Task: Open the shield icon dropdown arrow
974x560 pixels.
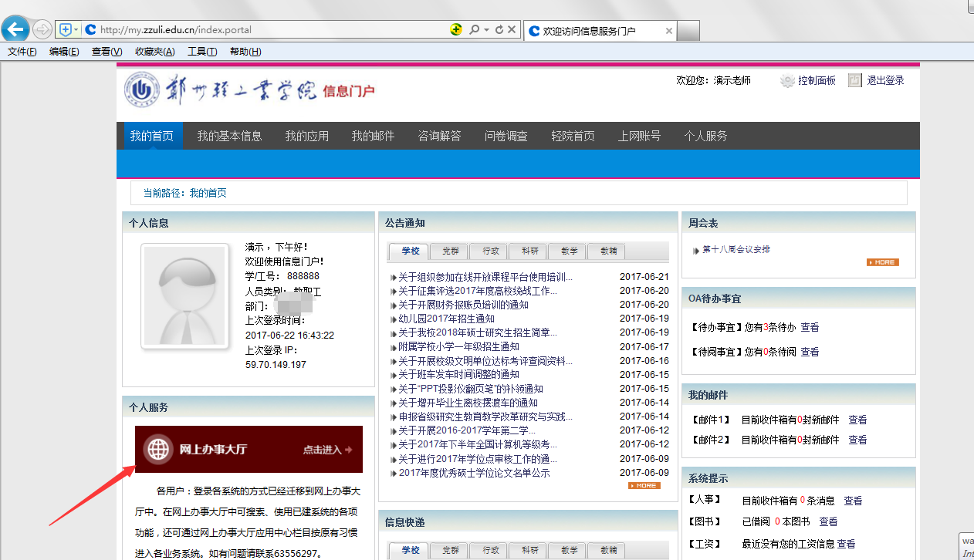Action: [x=76, y=30]
